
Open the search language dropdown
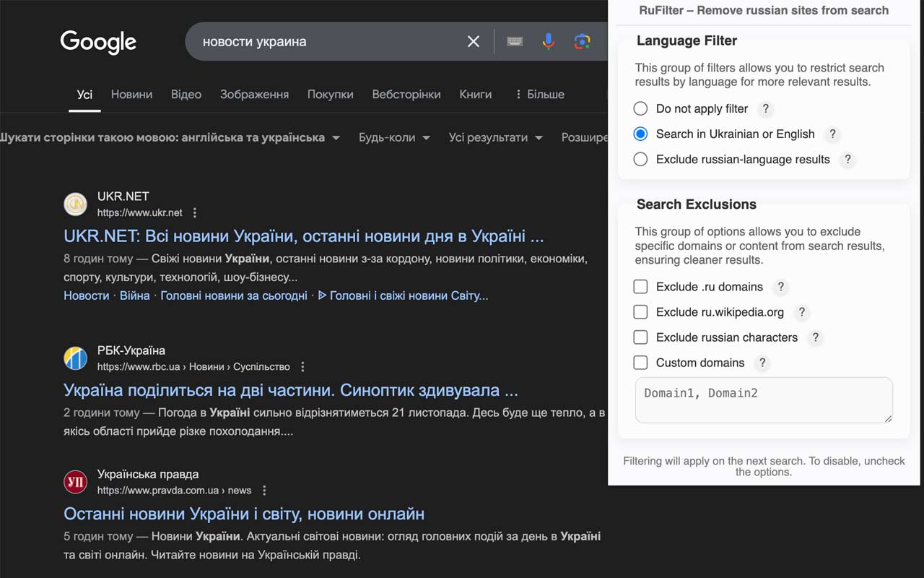(336, 137)
